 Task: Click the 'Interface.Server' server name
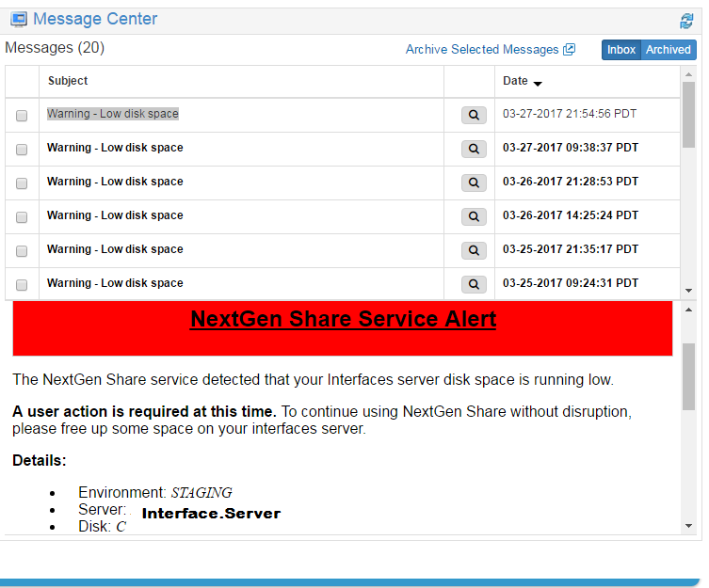211,514
